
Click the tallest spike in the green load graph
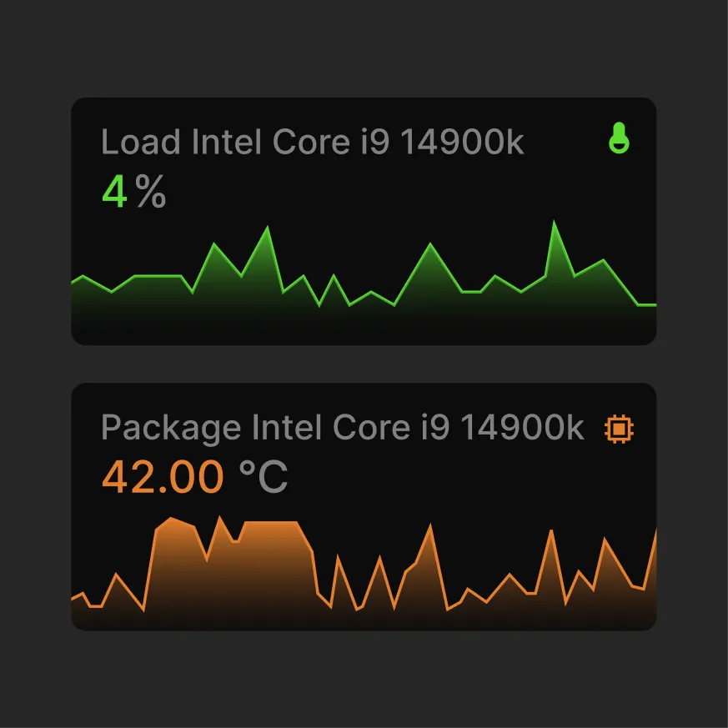[x=555, y=223]
